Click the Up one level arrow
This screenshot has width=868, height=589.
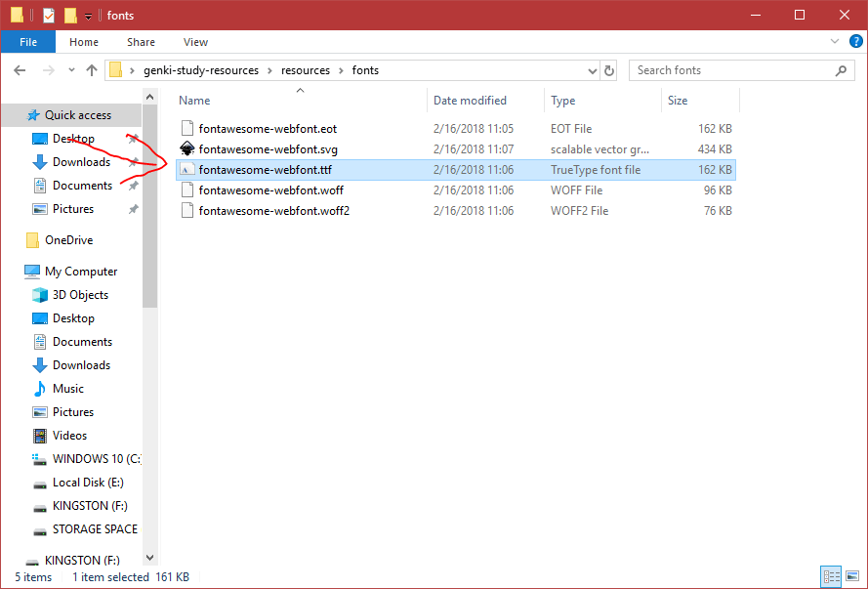(x=92, y=70)
